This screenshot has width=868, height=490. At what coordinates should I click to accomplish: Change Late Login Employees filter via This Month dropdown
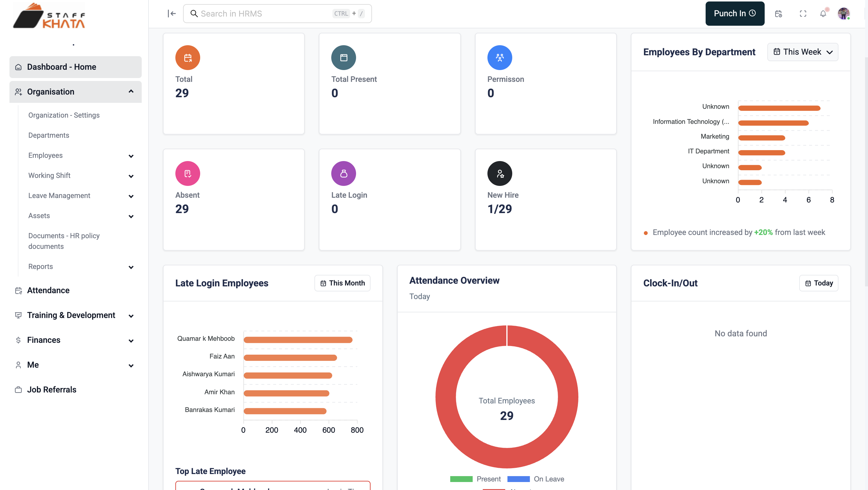(342, 283)
